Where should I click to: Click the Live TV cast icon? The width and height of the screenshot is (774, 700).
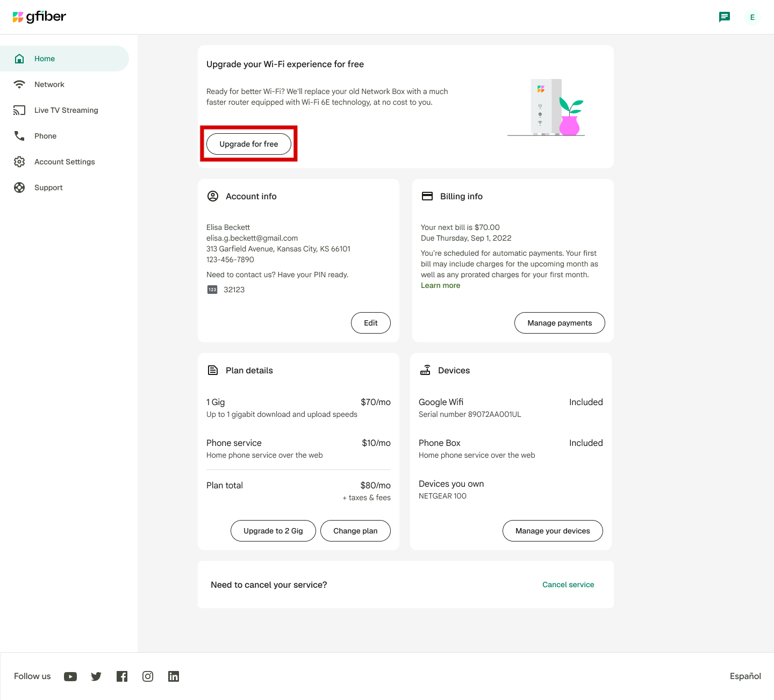(x=19, y=110)
